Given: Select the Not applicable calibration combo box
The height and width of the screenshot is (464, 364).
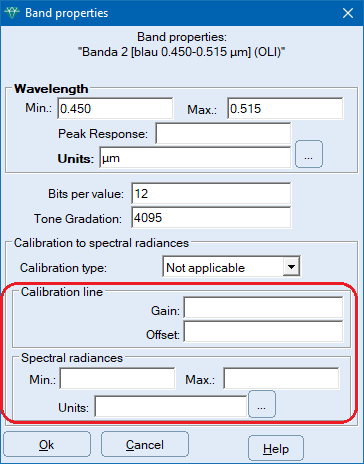Looking at the screenshot, I should coord(231,267).
